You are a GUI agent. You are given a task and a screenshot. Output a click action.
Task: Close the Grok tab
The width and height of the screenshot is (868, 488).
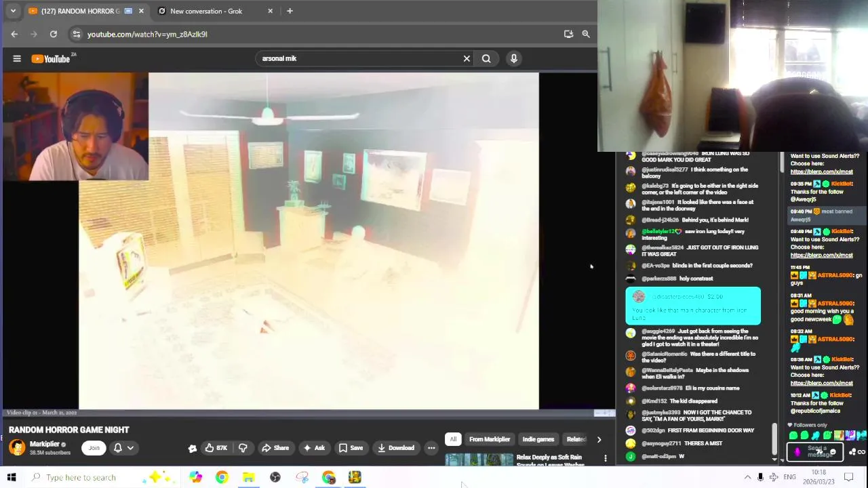pyautogui.click(x=271, y=11)
